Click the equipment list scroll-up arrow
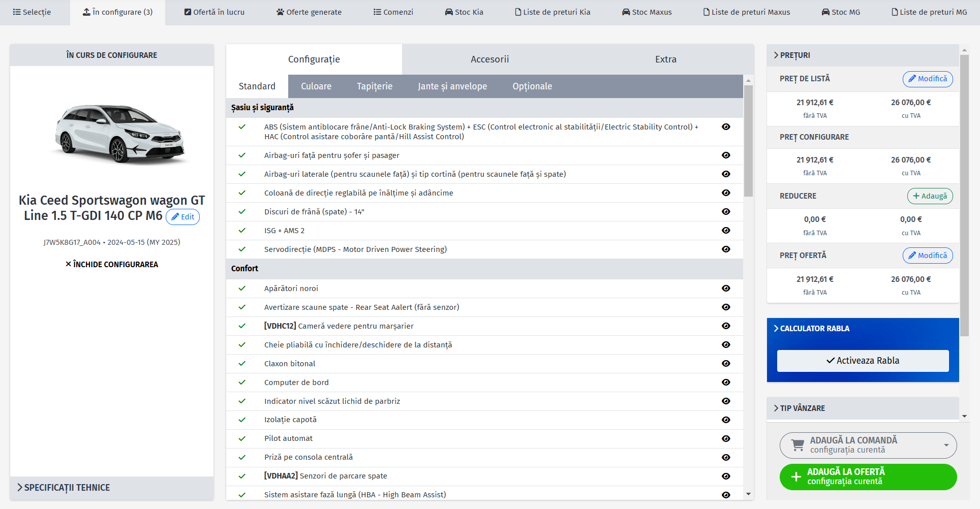 click(x=748, y=80)
